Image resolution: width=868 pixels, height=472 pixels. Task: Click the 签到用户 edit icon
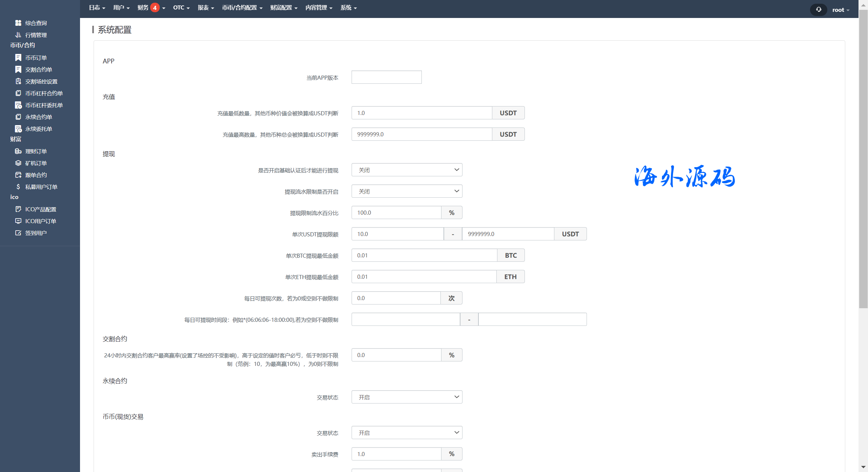point(18,233)
